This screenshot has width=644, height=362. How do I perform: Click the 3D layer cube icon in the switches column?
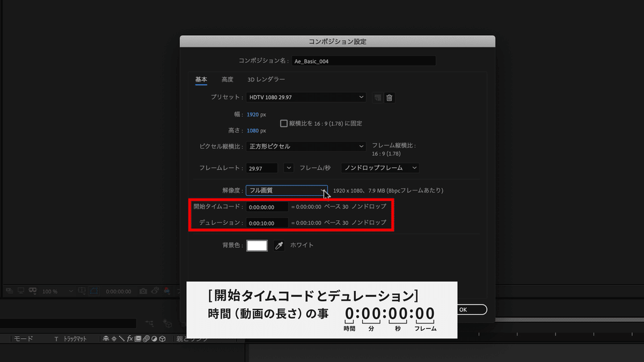tap(163, 338)
